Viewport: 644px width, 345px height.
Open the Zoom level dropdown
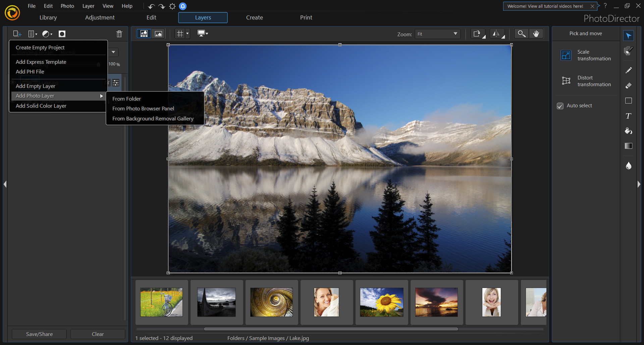(x=437, y=34)
